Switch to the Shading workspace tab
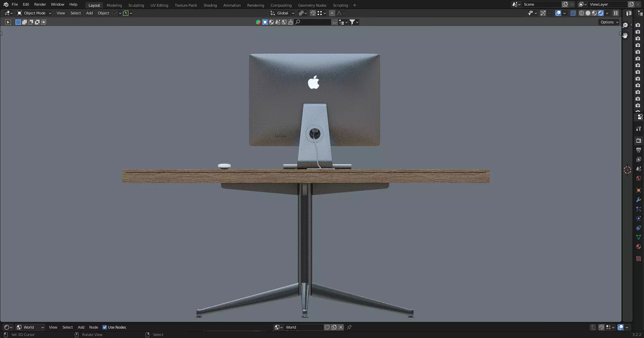 pos(210,5)
